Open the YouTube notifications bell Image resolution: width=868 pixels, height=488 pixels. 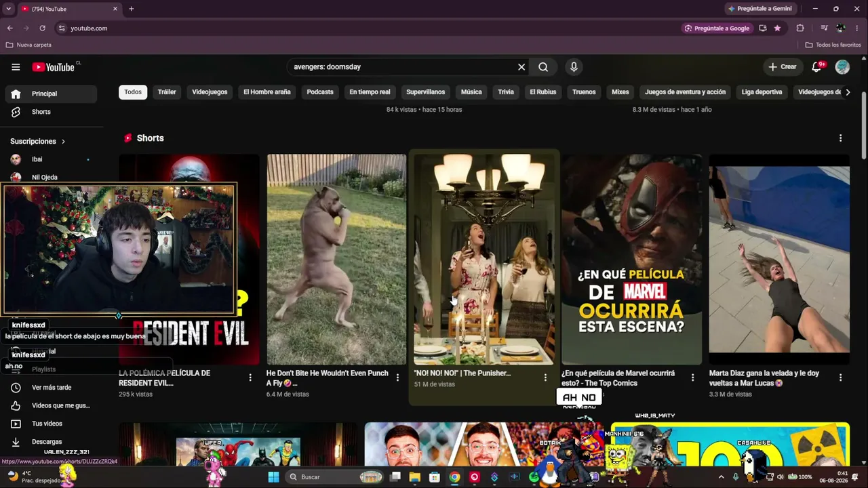(817, 67)
